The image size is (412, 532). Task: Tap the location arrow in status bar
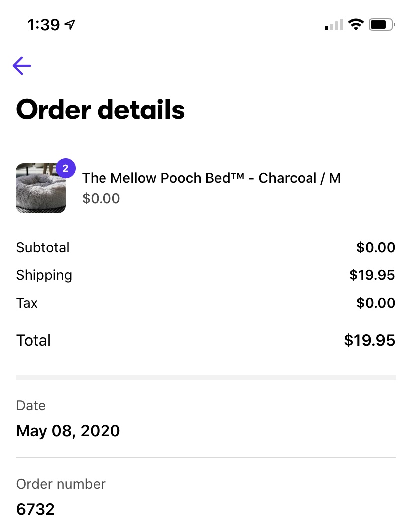pos(70,24)
